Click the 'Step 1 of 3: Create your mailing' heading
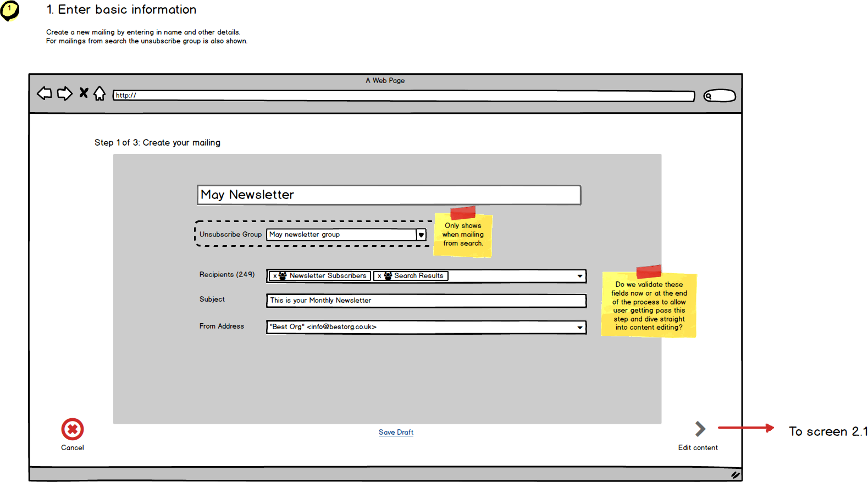The width and height of the screenshot is (868, 482). [157, 143]
